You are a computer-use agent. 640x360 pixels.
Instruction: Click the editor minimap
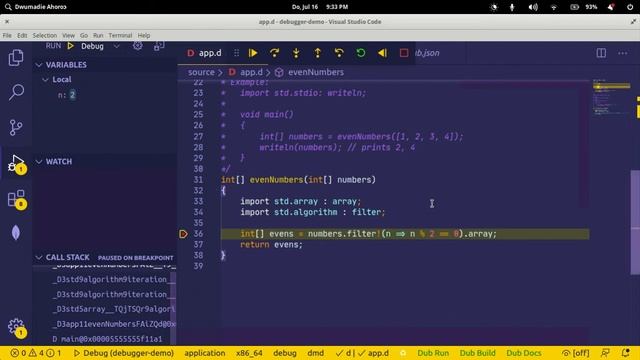(x=611, y=98)
